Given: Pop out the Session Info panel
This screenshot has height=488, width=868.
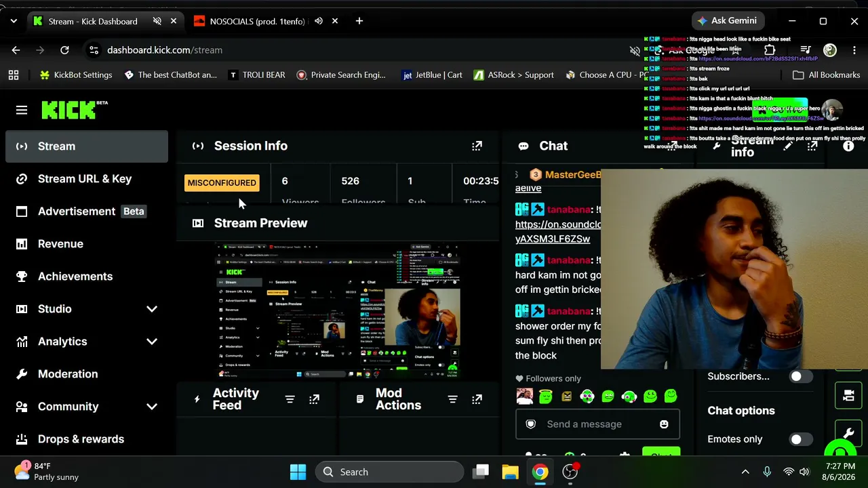Looking at the screenshot, I should 477,146.
